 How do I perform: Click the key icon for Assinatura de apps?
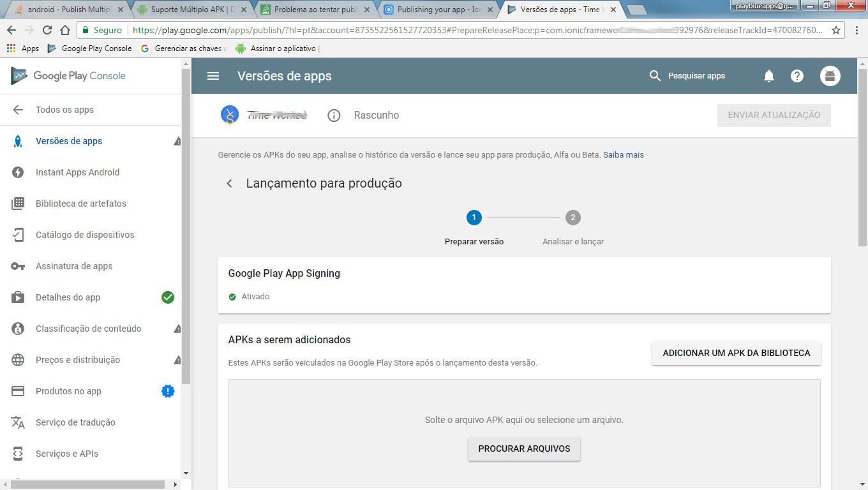pos(18,266)
